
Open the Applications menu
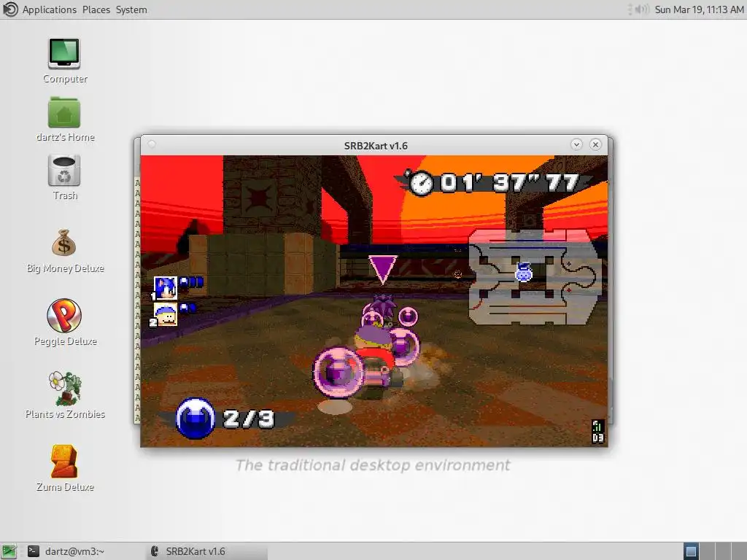pos(49,9)
